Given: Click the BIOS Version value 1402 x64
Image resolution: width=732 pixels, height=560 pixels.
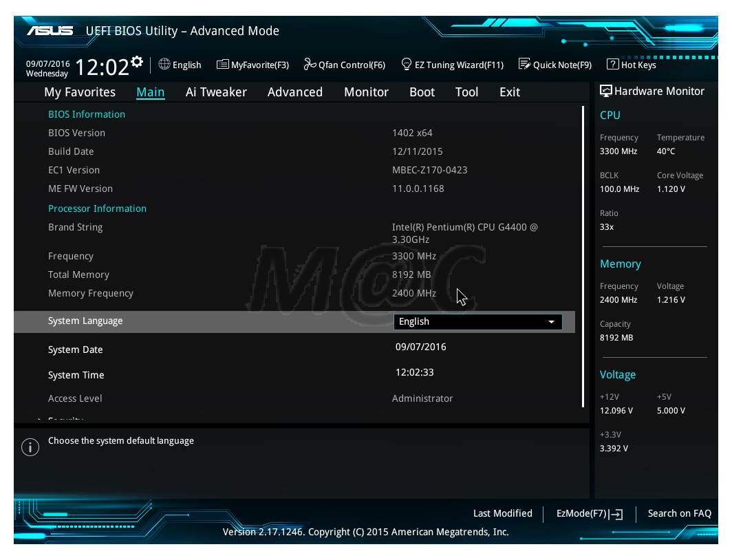Looking at the screenshot, I should coord(412,133).
